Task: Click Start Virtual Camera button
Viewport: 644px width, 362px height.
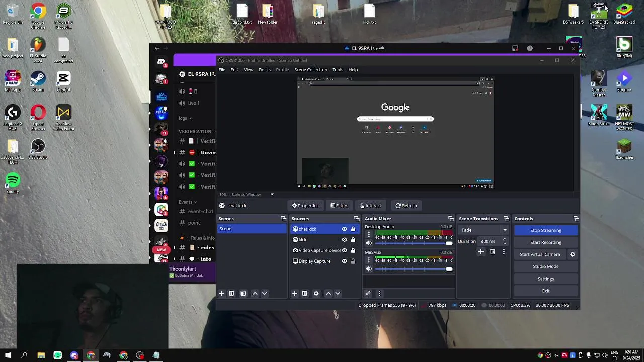Action: (540, 254)
